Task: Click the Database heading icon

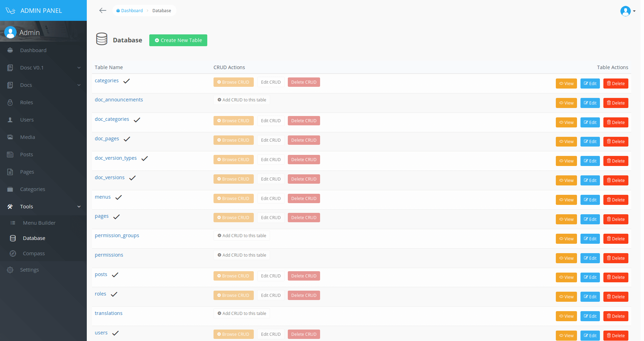Action: [x=102, y=39]
